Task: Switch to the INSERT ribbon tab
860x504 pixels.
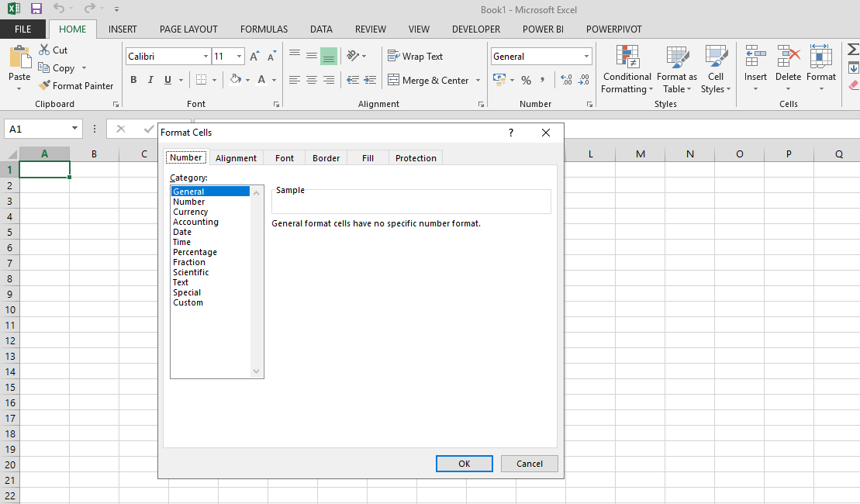Action: coord(123,29)
